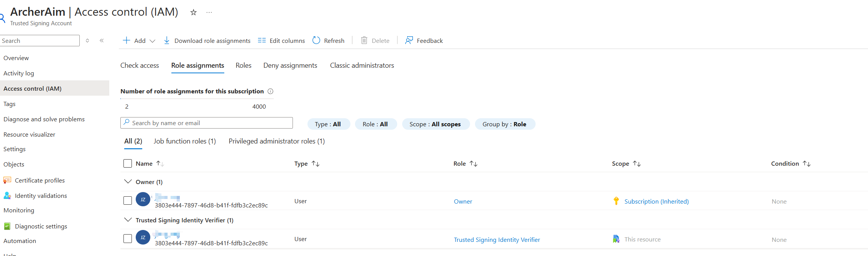This screenshot has width=868, height=256.
Task: Click Diagnostic settings icon in sidebar
Action: [7, 226]
